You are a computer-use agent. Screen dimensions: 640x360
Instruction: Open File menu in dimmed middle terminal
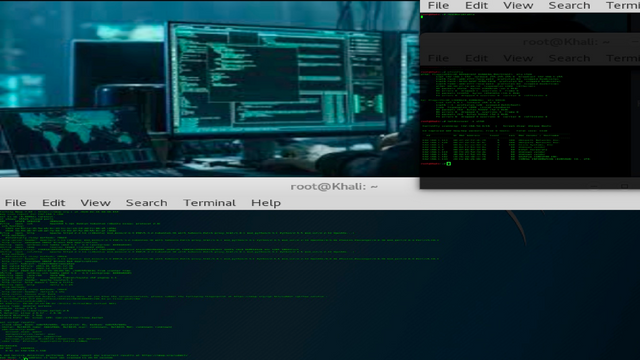[x=438, y=58]
